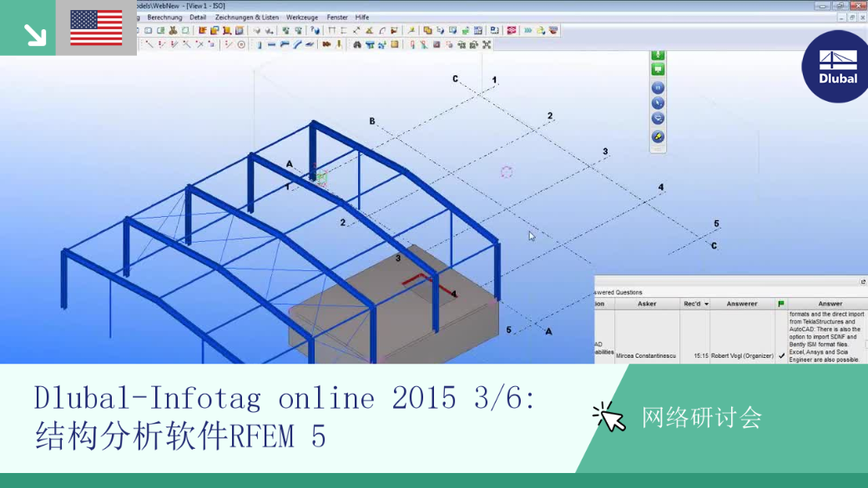Click the US flag language selector

pyautogui.click(x=96, y=28)
